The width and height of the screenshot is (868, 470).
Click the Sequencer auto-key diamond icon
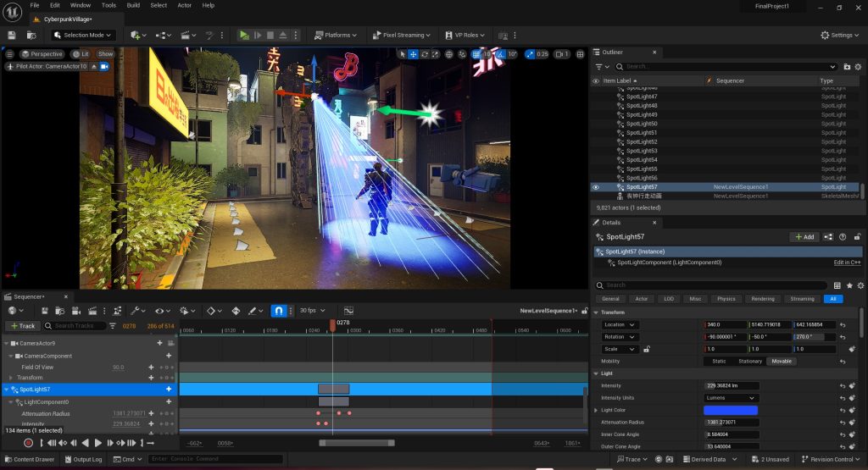tap(236, 311)
